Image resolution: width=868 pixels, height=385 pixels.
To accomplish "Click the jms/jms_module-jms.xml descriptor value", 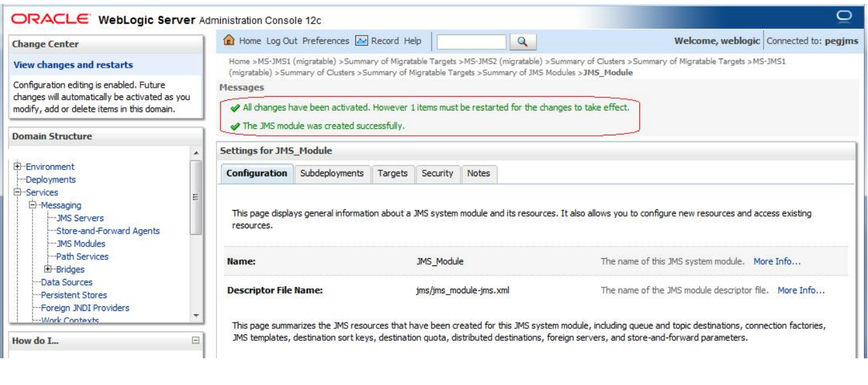I will (x=463, y=291).
